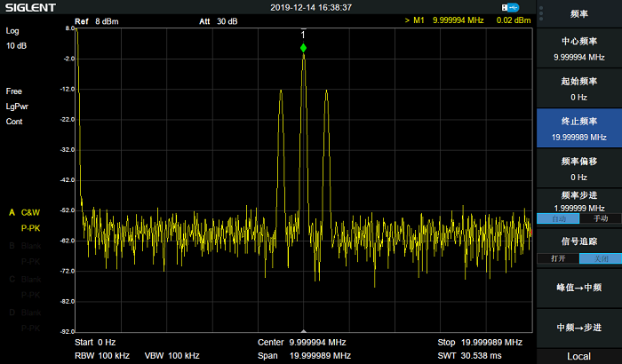
Task: Click the menu page dots indicator
Action: (x=541, y=13)
